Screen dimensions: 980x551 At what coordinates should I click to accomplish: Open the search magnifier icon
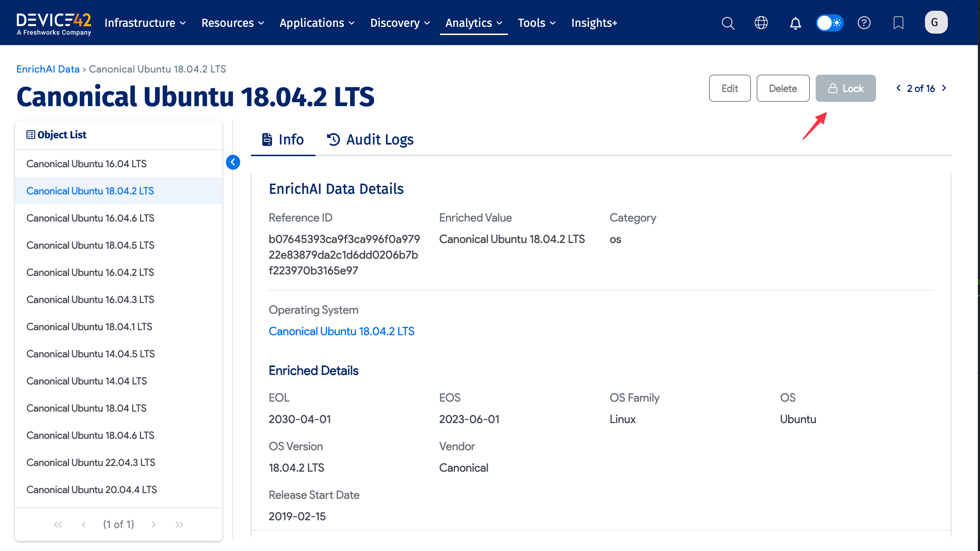728,23
